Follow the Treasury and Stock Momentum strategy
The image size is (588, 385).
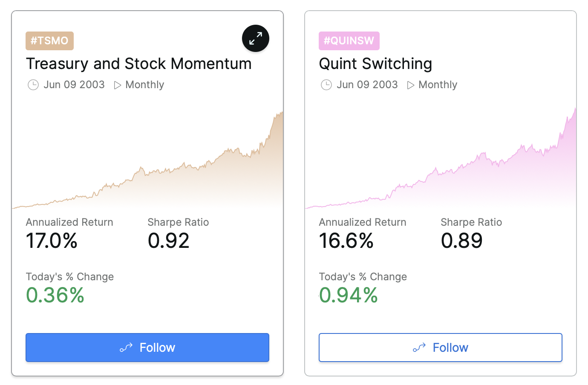(147, 348)
